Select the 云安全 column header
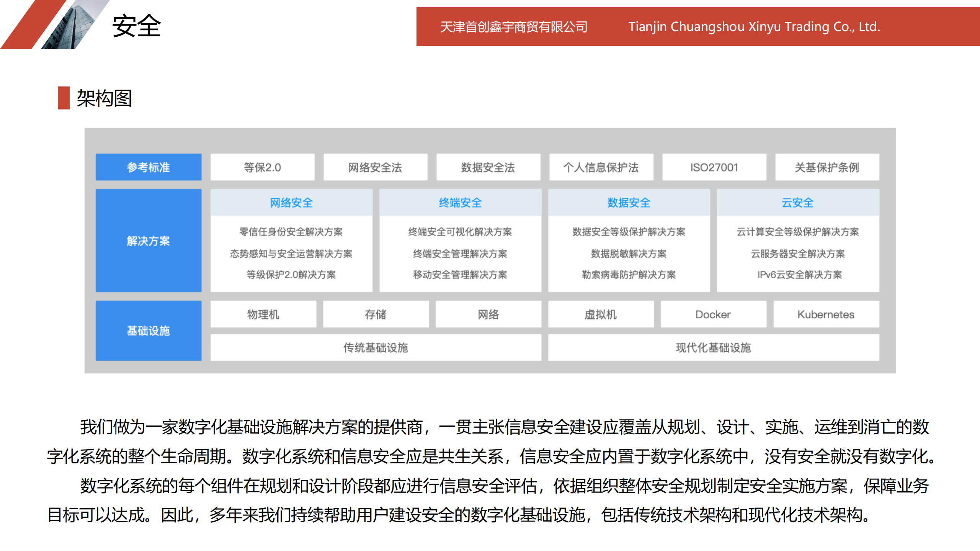The width and height of the screenshot is (980, 551). [798, 202]
